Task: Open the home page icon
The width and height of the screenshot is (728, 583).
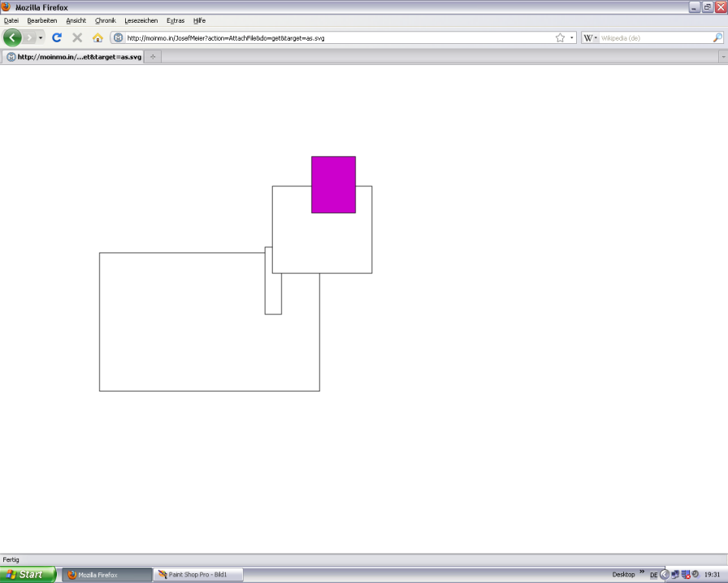Action: pyautogui.click(x=97, y=37)
